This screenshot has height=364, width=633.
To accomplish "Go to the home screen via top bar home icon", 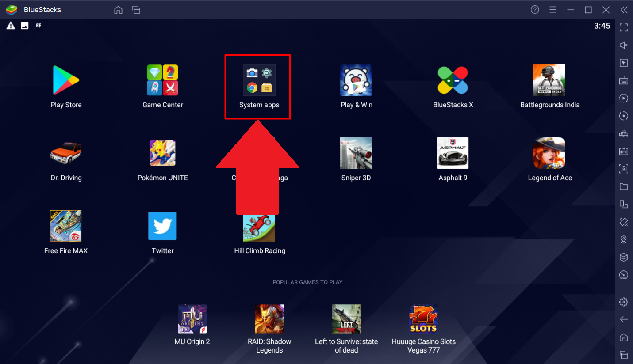I will [118, 9].
